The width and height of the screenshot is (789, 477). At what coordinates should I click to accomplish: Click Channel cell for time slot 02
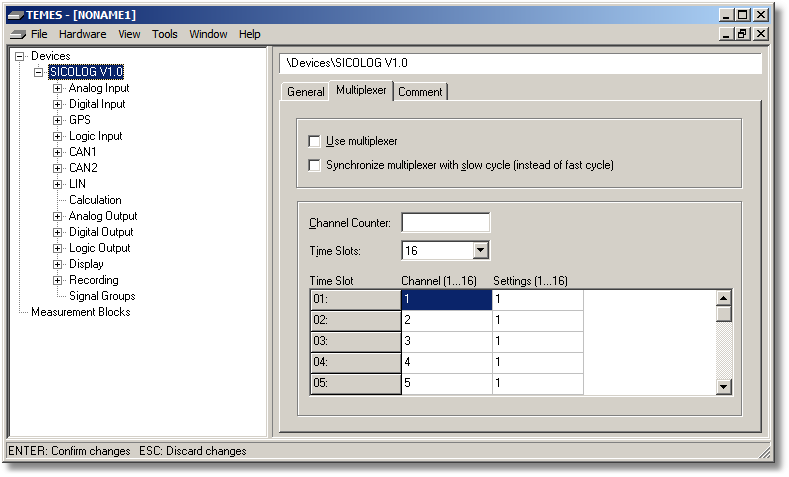446,320
